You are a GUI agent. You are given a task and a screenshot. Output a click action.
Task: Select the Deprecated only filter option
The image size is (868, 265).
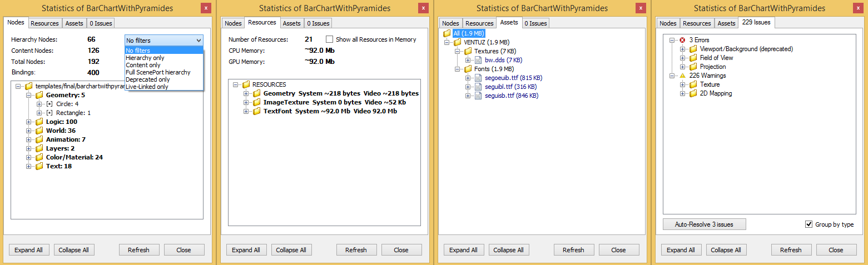tap(147, 79)
